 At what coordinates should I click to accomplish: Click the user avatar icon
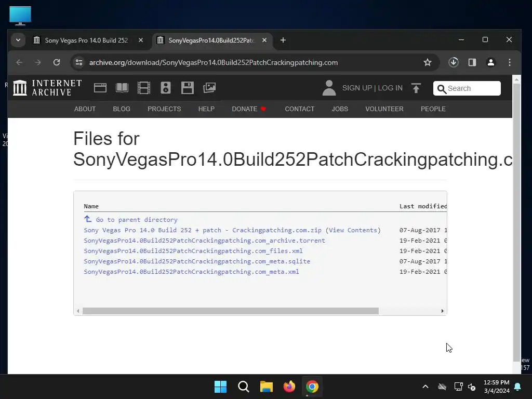pyautogui.click(x=329, y=88)
